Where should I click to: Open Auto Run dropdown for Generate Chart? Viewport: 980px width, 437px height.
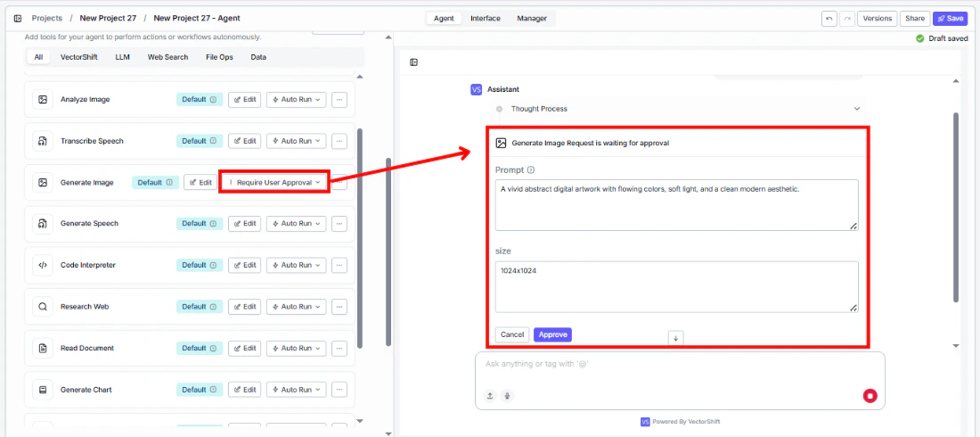point(297,390)
